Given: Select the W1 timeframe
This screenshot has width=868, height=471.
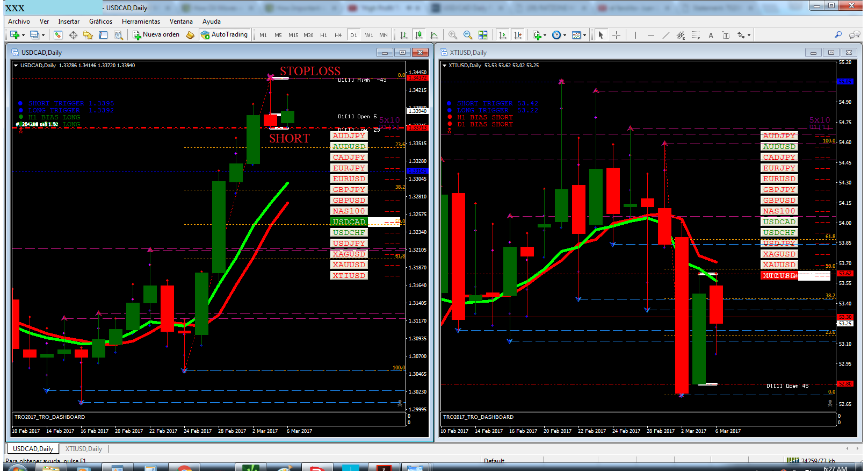Looking at the screenshot, I should (369, 35).
